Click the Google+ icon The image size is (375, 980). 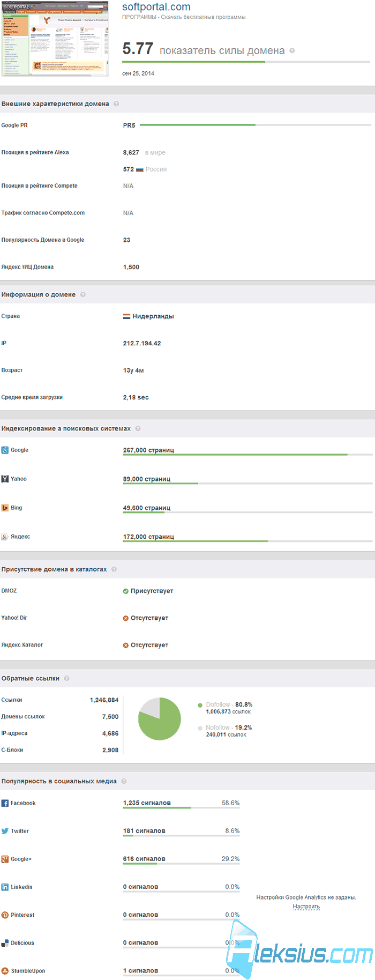(x=5, y=859)
